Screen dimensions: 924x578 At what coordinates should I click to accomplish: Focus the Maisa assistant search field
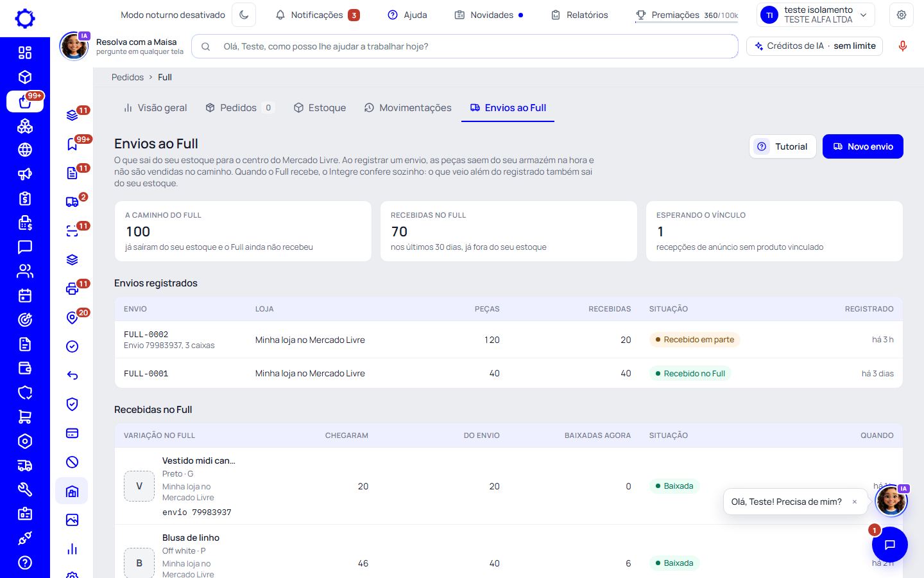click(465, 46)
